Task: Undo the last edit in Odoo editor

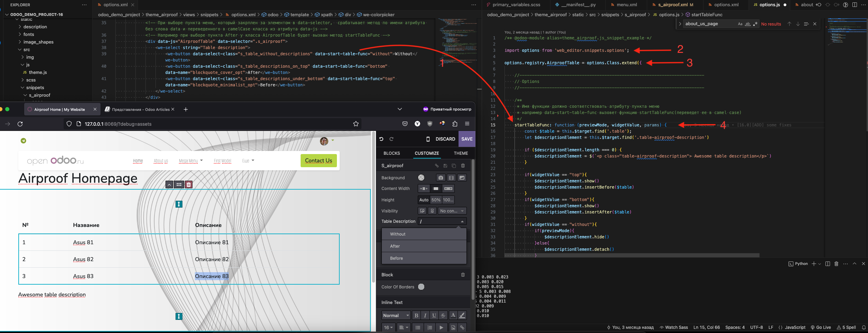Action: click(381, 139)
